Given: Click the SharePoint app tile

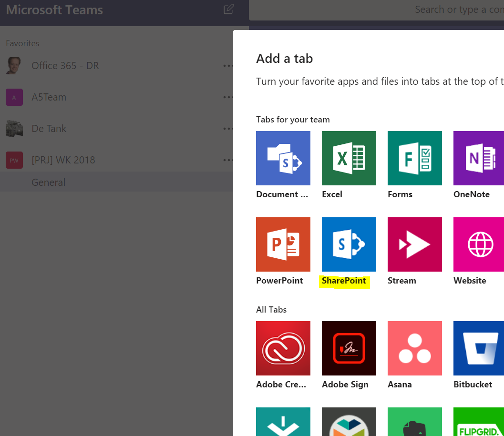Looking at the screenshot, I should pyautogui.click(x=349, y=244).
